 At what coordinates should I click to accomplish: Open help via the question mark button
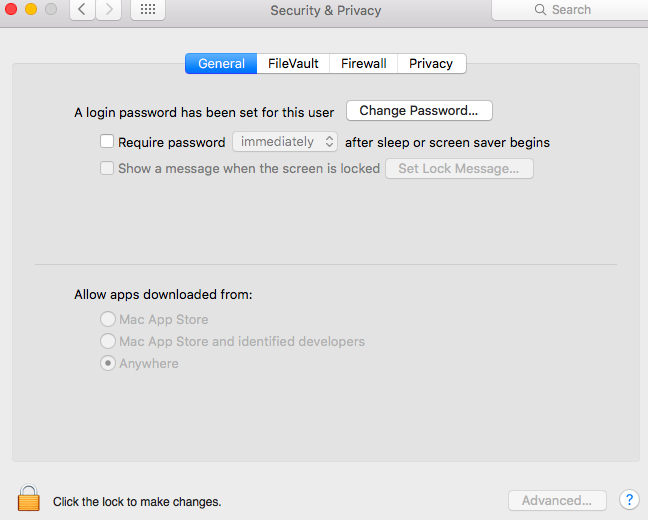point(629,500)
